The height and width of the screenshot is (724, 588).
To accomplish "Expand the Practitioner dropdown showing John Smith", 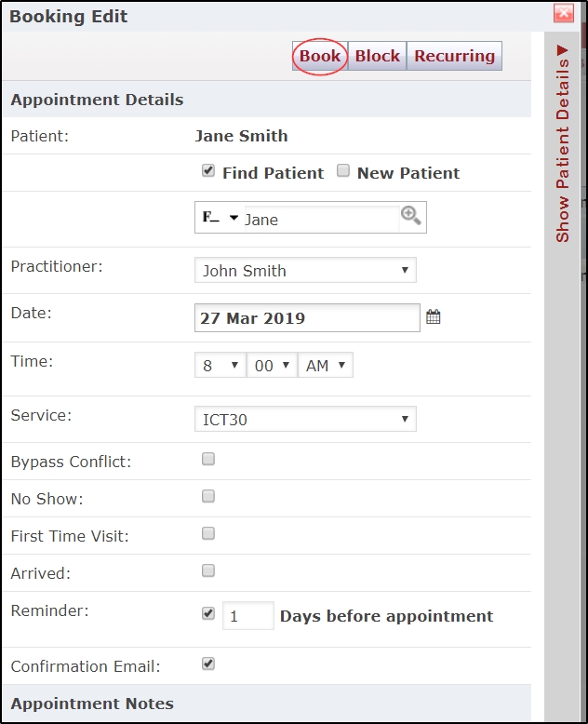I will (x=305, y=270).
